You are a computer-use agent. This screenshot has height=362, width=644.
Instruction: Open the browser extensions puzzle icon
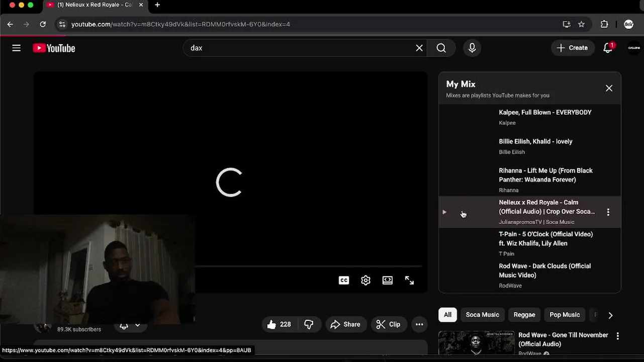pos(604,24)
